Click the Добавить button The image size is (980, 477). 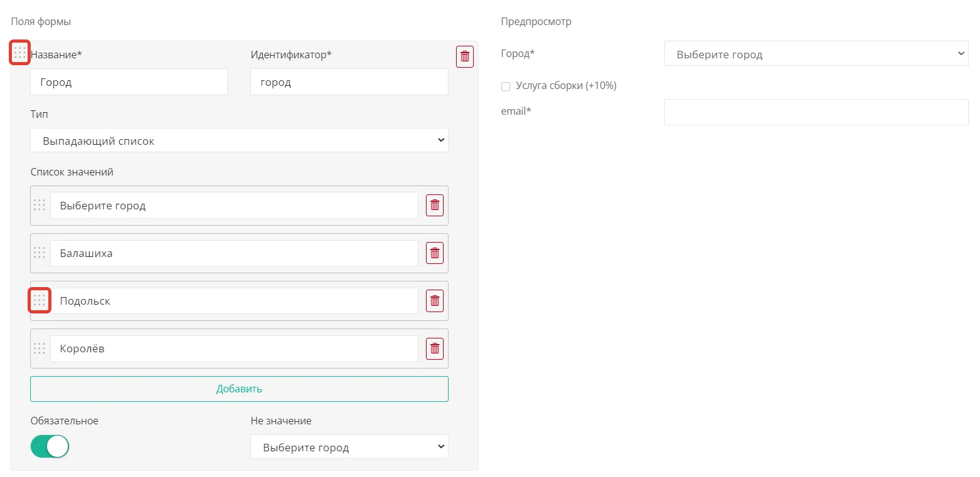tap(239, 389)
